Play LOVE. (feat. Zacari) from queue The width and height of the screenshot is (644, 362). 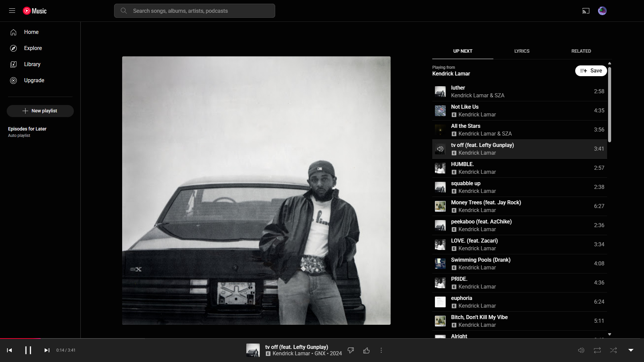(x=519, y=245)
